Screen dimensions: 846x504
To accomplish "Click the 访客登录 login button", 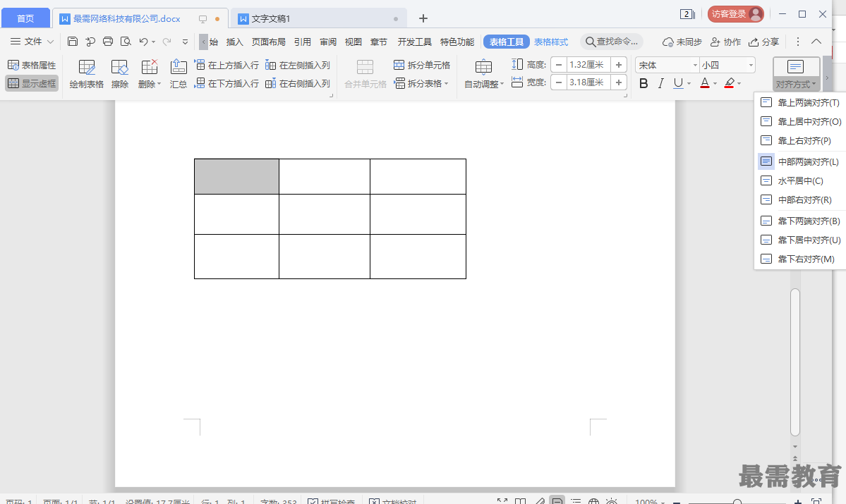I will pos(735,14).
